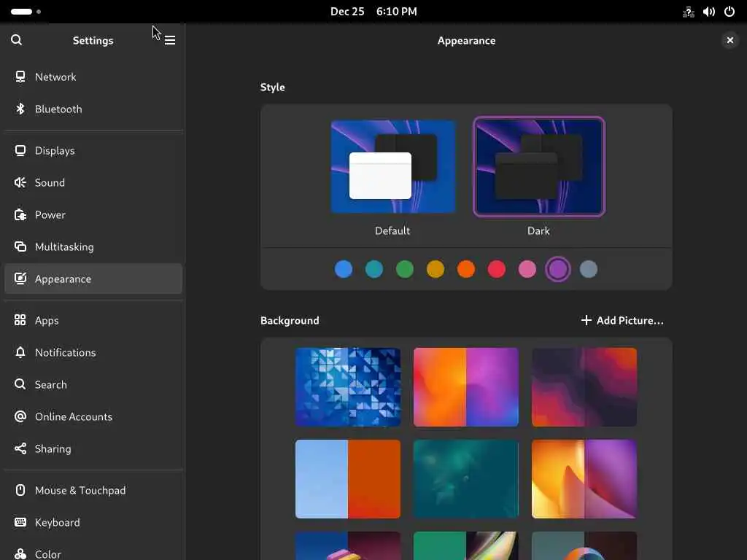The image size is (747, 560).
Task: Select the yellow and purple petals wallpaper
Action: click(584, 479)
